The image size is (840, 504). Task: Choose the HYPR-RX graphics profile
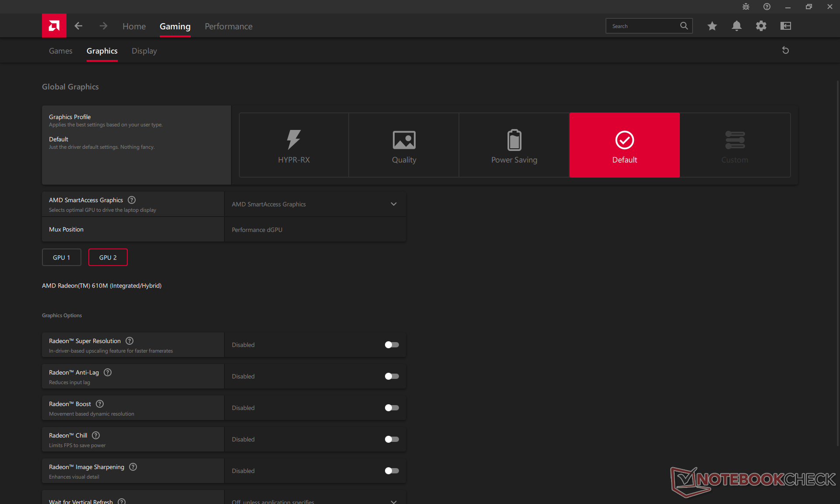pos(294,145)
